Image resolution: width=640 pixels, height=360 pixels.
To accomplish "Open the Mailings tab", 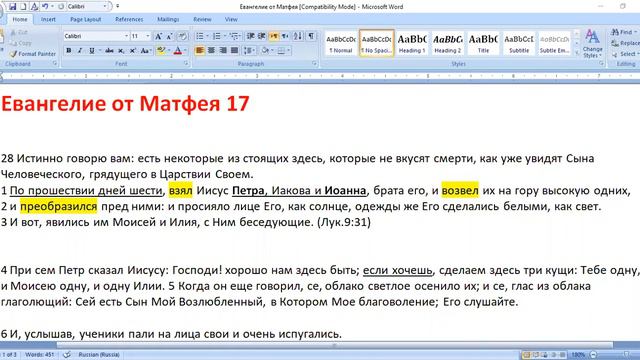I will 168,19.
